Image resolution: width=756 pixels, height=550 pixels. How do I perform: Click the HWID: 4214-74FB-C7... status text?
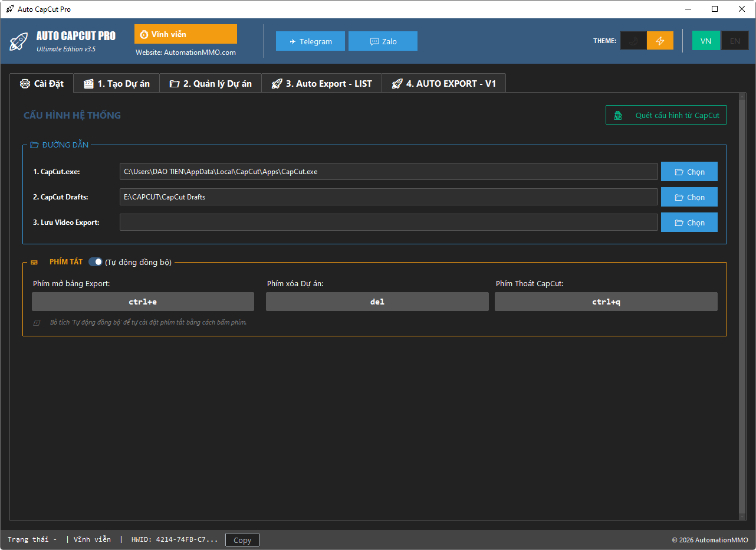point(175,539)
